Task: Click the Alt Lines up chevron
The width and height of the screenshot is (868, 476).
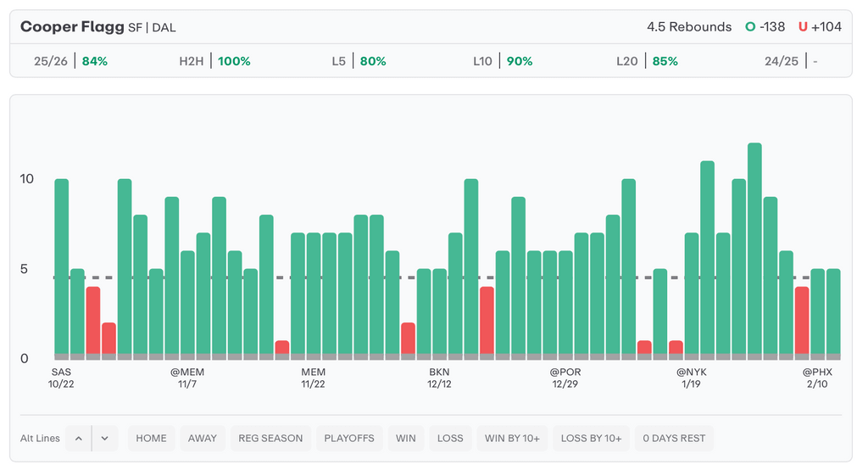Action: (78, 439)
